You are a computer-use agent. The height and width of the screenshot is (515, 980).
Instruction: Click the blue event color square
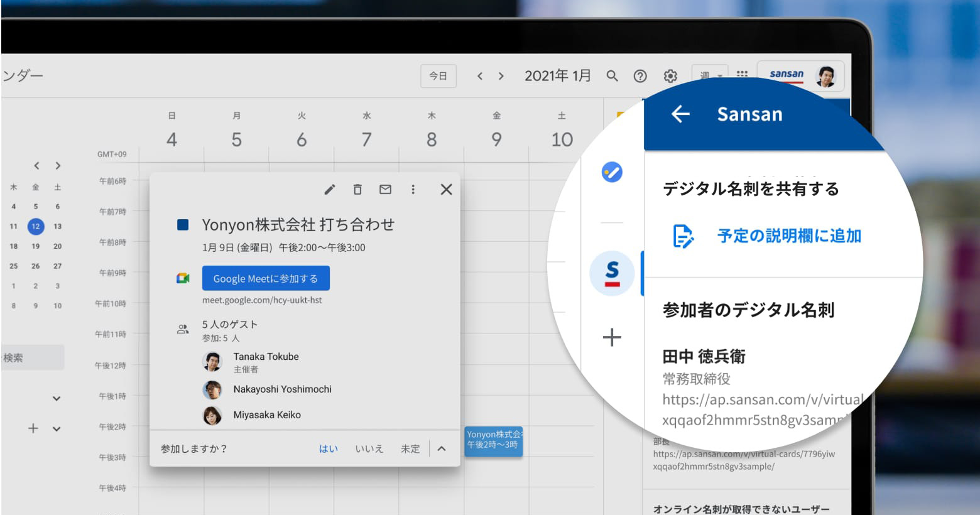pos(183,224)
